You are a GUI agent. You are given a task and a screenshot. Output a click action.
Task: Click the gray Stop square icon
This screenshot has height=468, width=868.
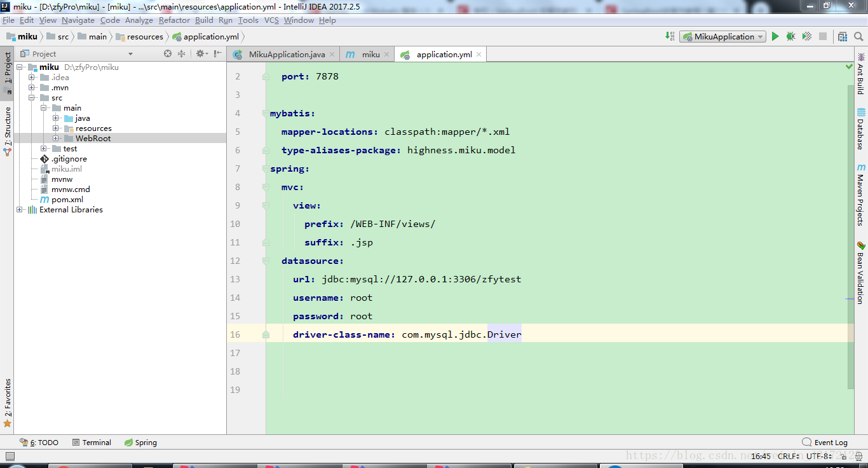[x=823, y=37]
